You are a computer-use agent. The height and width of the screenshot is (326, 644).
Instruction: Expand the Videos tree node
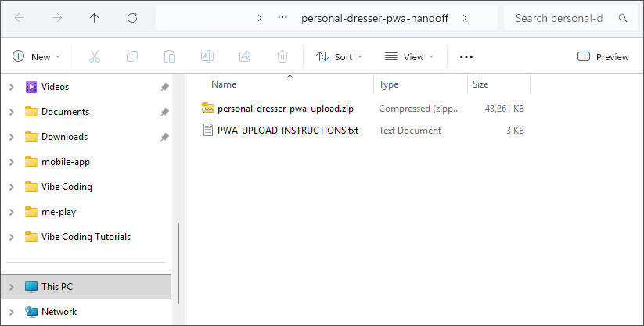click(x=12, y=87)
